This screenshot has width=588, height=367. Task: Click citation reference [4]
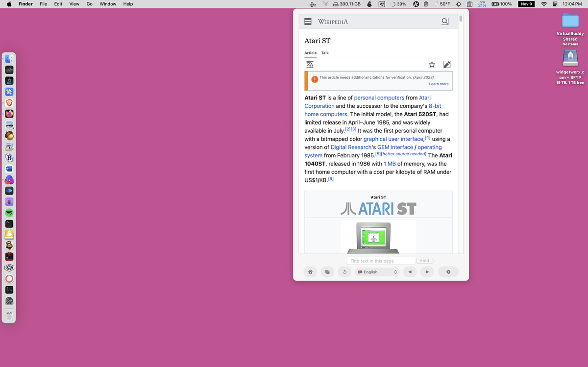coord(427,138)
